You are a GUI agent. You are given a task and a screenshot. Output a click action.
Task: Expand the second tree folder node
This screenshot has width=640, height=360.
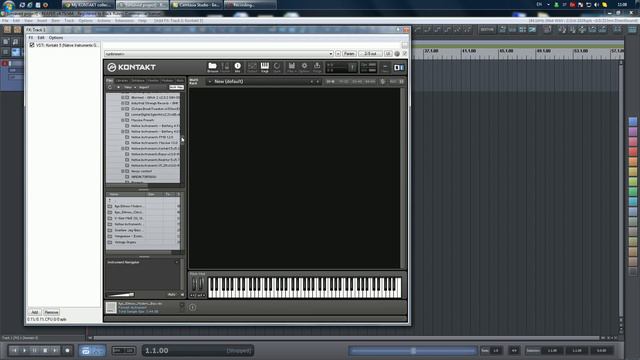[122, 103]
